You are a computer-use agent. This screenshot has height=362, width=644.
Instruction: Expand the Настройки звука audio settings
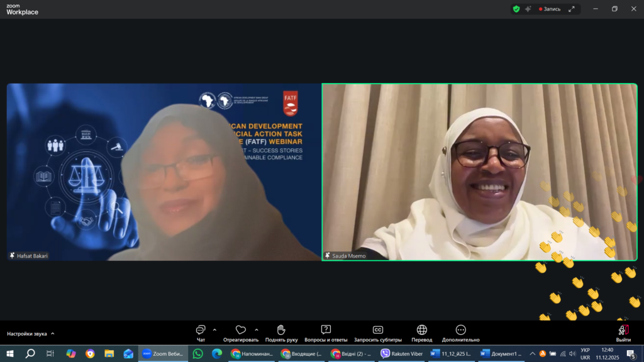[30, 334]
